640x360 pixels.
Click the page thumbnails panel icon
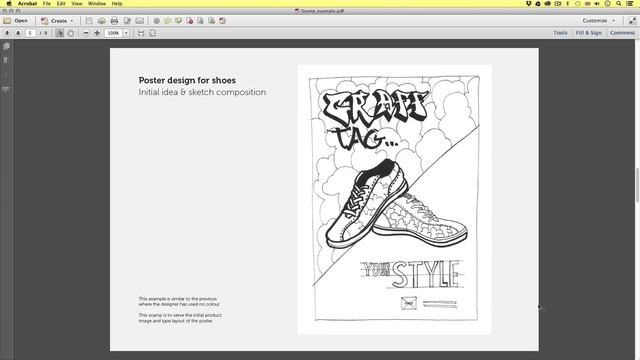pos(6,47)
